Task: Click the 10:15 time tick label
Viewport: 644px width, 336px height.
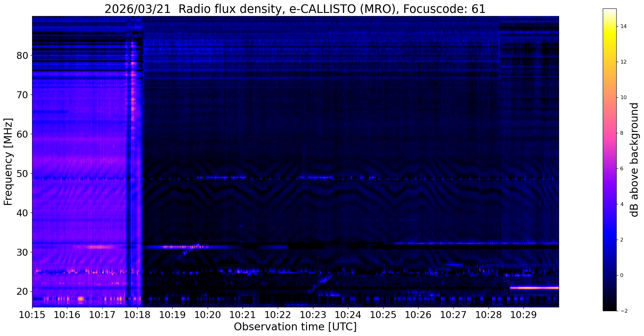Action: [x=32, y=315]
